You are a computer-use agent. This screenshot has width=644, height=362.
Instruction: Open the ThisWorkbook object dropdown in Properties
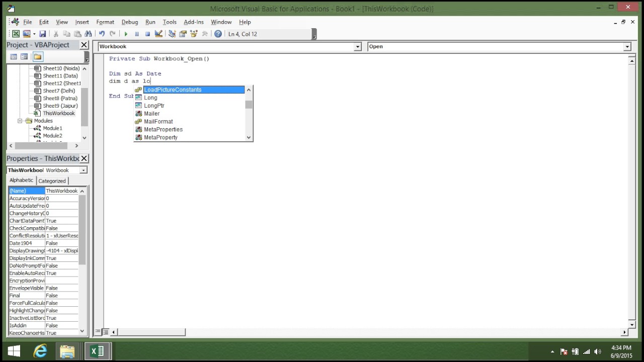click(x=84, y=170)
